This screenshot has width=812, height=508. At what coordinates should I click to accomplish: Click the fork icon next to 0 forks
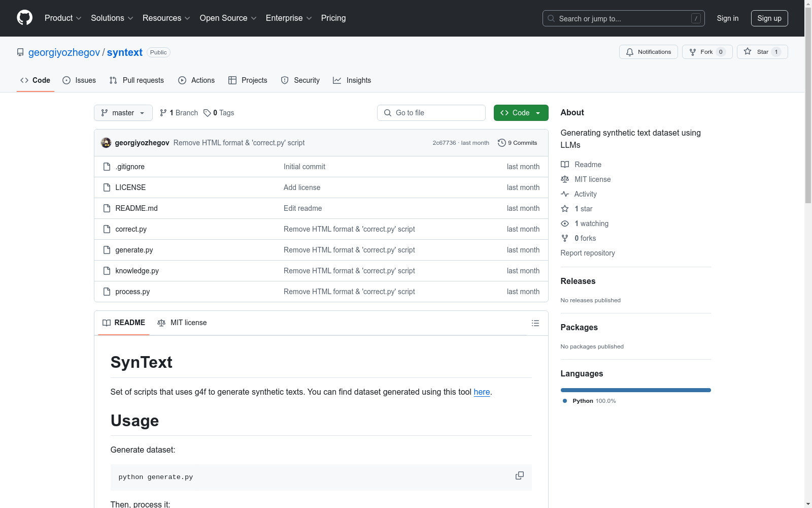pyautogui.click(x=565, y=238)
